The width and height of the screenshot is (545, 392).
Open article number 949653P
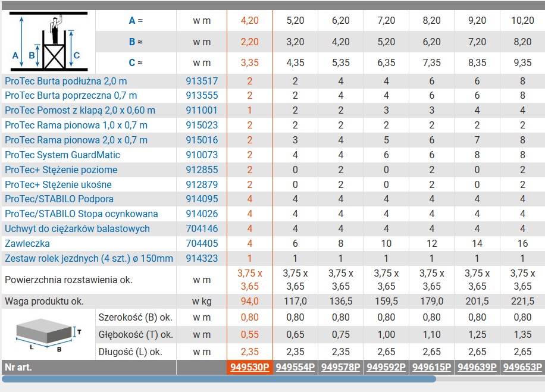click(523, 368)
